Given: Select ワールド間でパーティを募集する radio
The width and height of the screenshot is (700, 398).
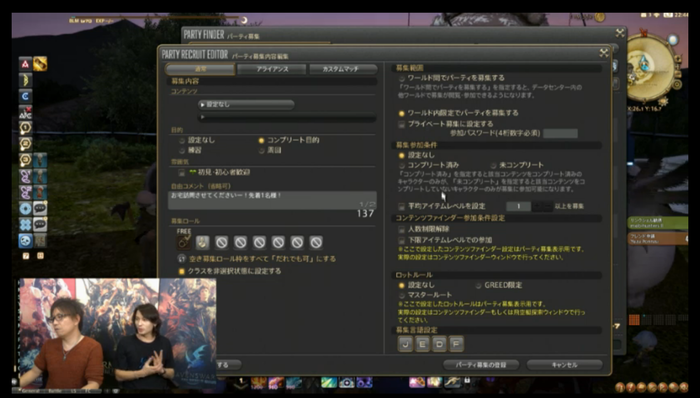Looking at the screenshot, I should point(402,78).
